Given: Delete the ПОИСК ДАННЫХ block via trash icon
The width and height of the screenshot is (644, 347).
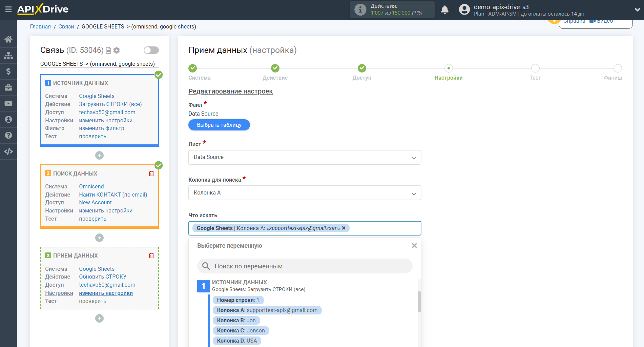Looking at the screenshot, I should tap(151, 173).
